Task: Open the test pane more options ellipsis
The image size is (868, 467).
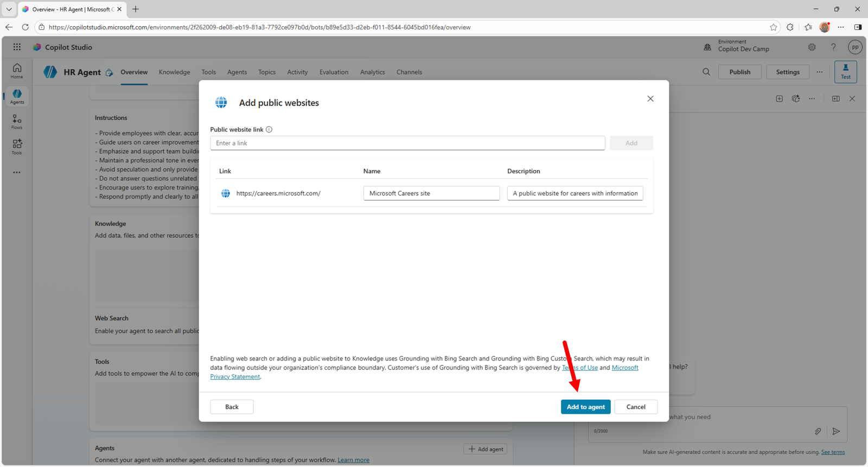Action: click(x=812, y=99)
